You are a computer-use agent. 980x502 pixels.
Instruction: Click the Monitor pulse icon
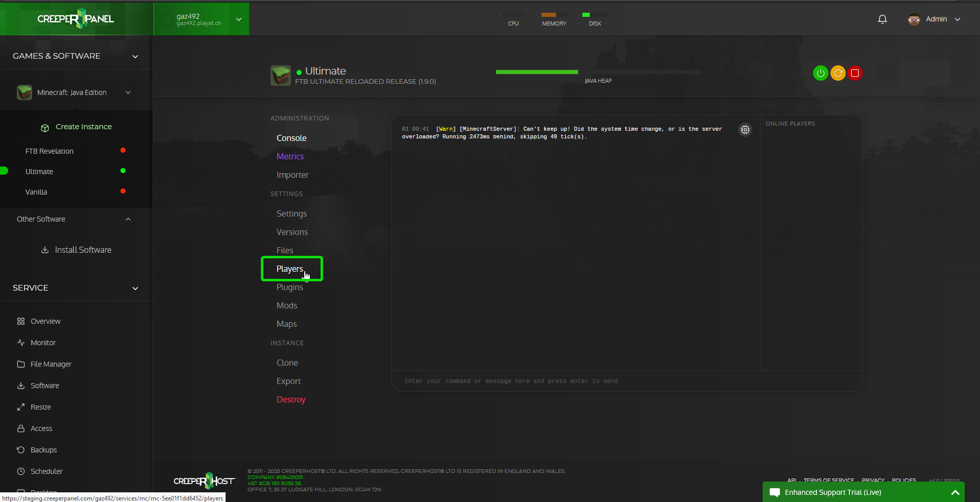21,343
